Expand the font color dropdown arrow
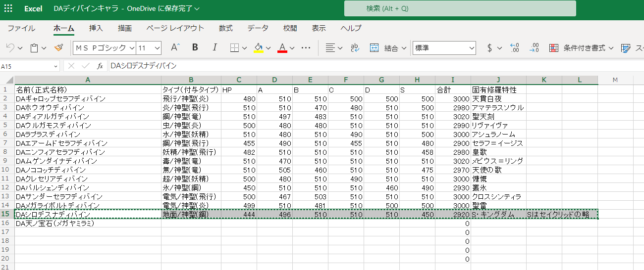The height and width of the screenshot is (270, 644). [292, 48]
